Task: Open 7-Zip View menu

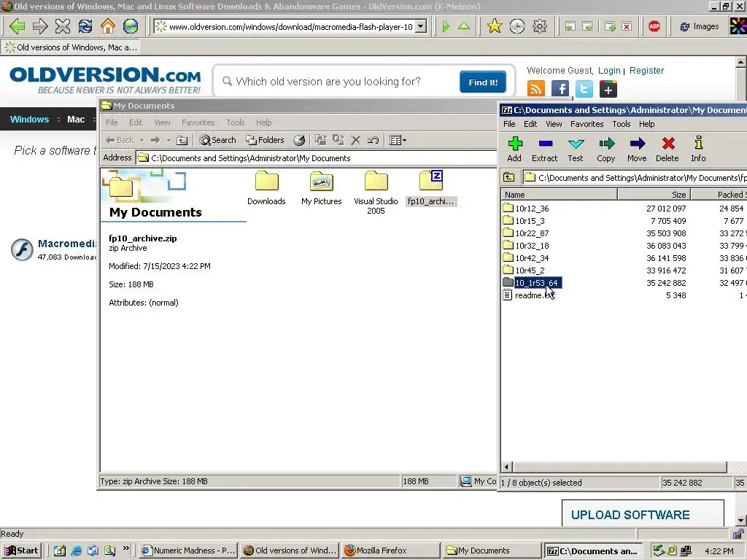Action: coord(554,124)
